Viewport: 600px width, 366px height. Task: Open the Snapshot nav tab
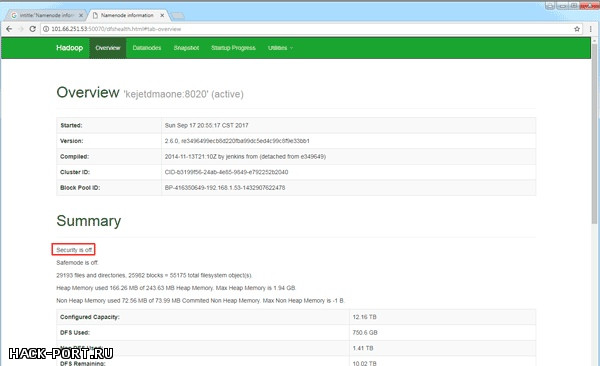click(186, 48)
